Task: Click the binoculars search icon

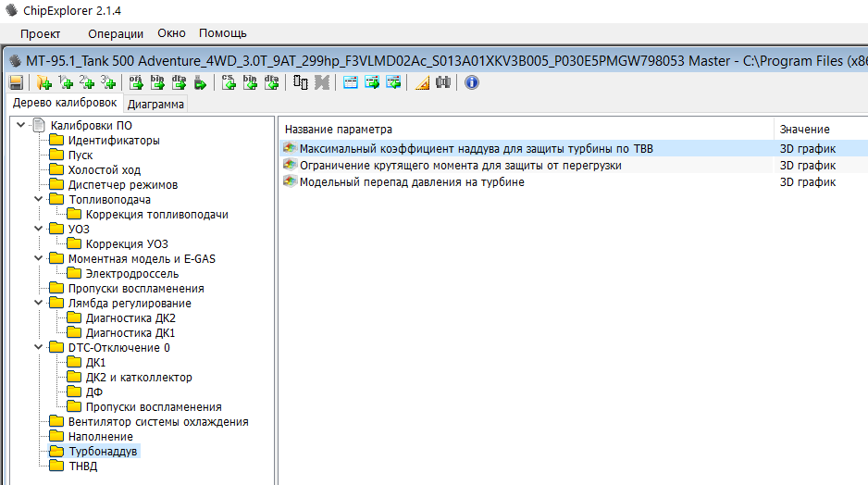Action: (x=443, y=82)
